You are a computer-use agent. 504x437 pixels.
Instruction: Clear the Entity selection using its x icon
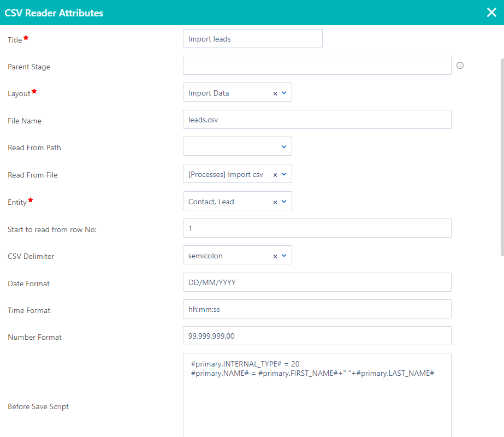(275, 200)
